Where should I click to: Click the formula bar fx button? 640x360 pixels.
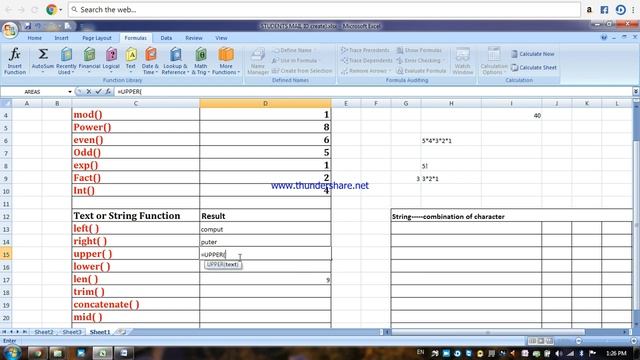click(108, 92)
